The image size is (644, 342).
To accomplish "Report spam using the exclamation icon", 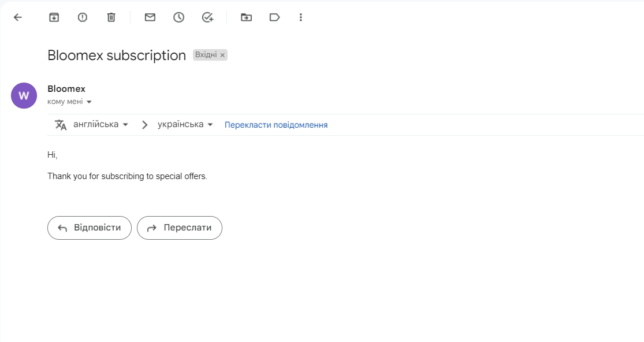I will click(x=83, y=17).
